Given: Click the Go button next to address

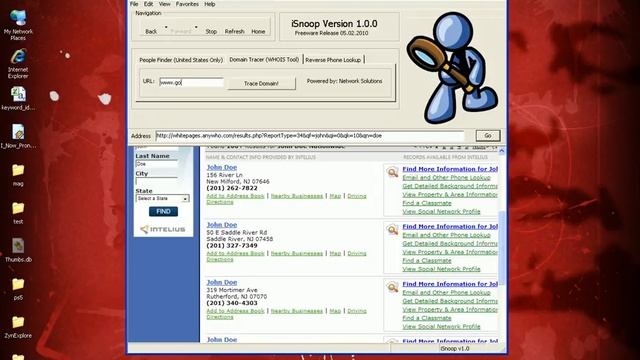Looking at the screenshot, I should 488,136.
